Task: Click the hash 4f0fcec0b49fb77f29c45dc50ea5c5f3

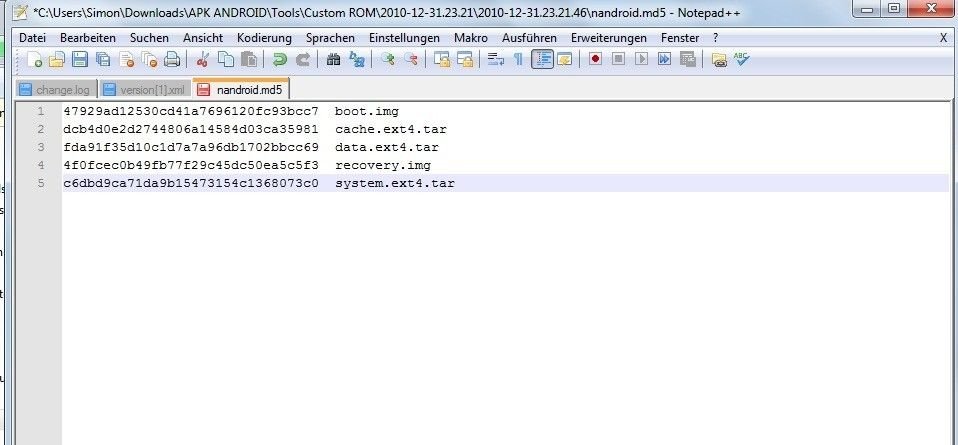Action: (191, 165)
